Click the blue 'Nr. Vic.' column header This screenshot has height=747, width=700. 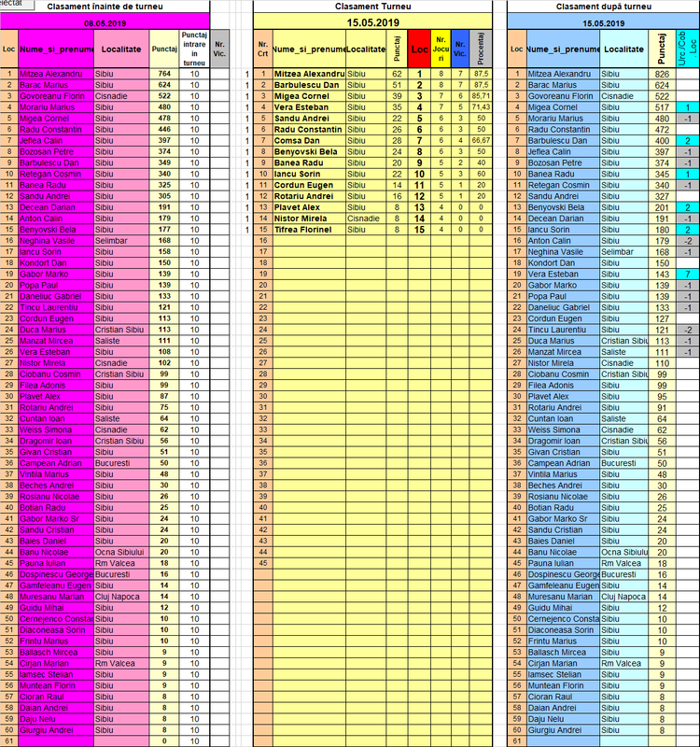click(460, 49)
